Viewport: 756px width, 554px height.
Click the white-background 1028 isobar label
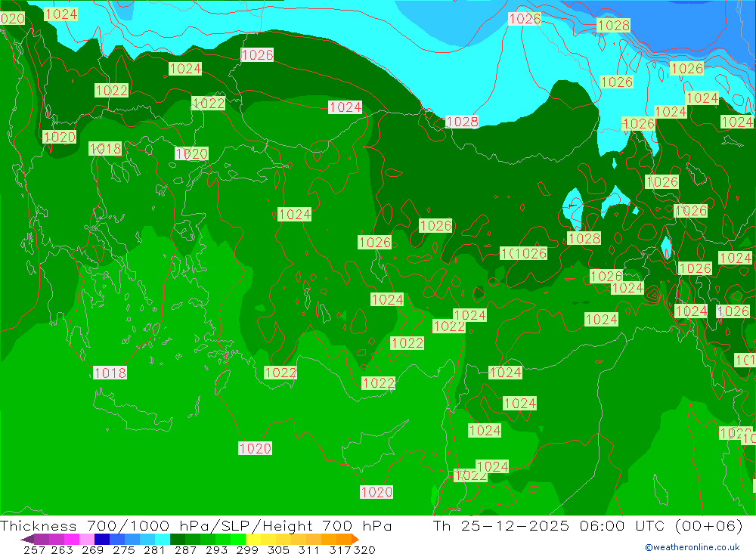[462, 122]
